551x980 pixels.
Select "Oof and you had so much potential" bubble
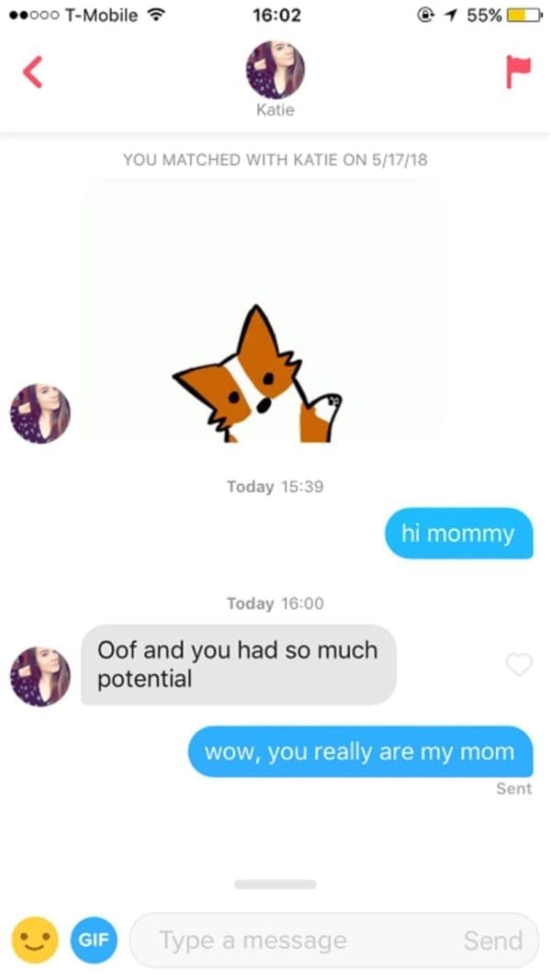click(238, 664)
